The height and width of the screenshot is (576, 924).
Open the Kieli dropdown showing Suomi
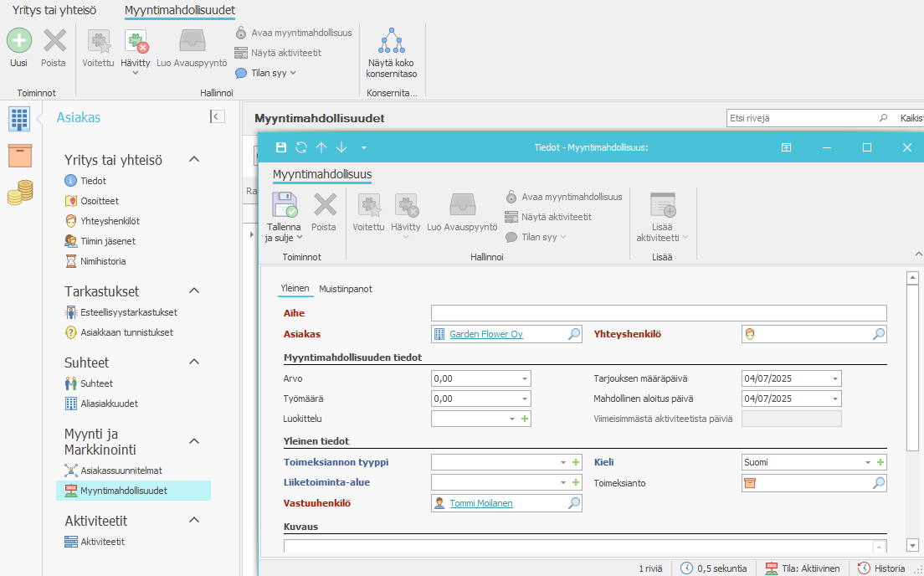point(867,462)
